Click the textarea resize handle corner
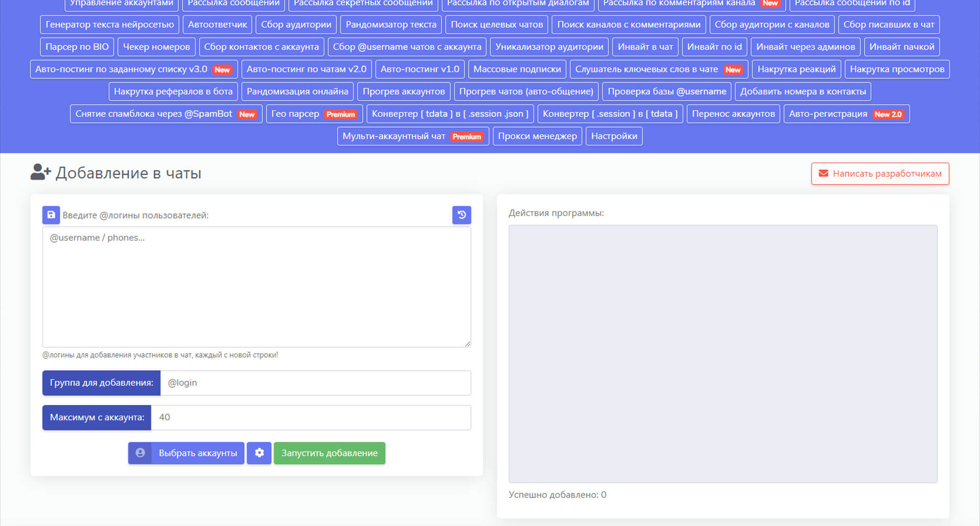The image size is (980, 526). click(467, 344)
